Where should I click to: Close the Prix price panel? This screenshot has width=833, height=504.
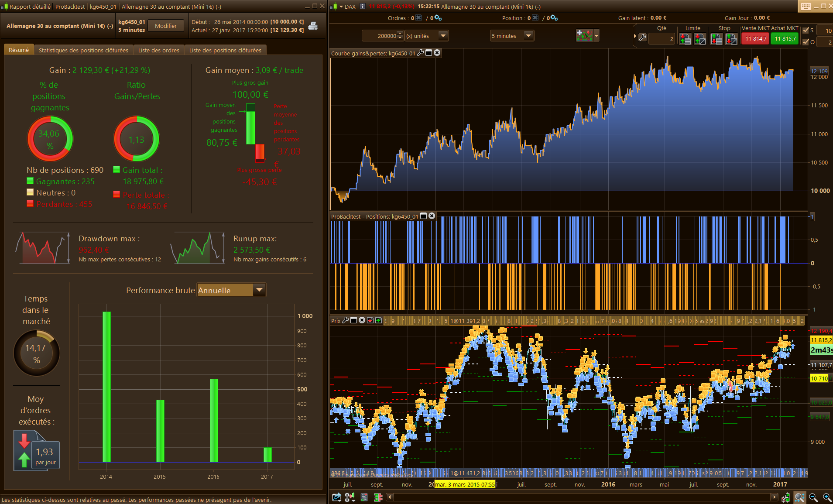pos(362,320)
